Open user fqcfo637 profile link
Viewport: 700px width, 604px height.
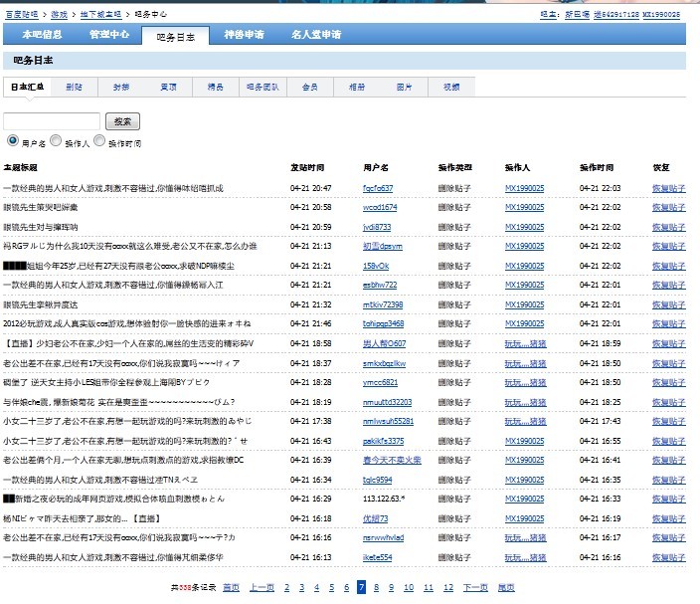pyautogui.click(x=378, y=188)
